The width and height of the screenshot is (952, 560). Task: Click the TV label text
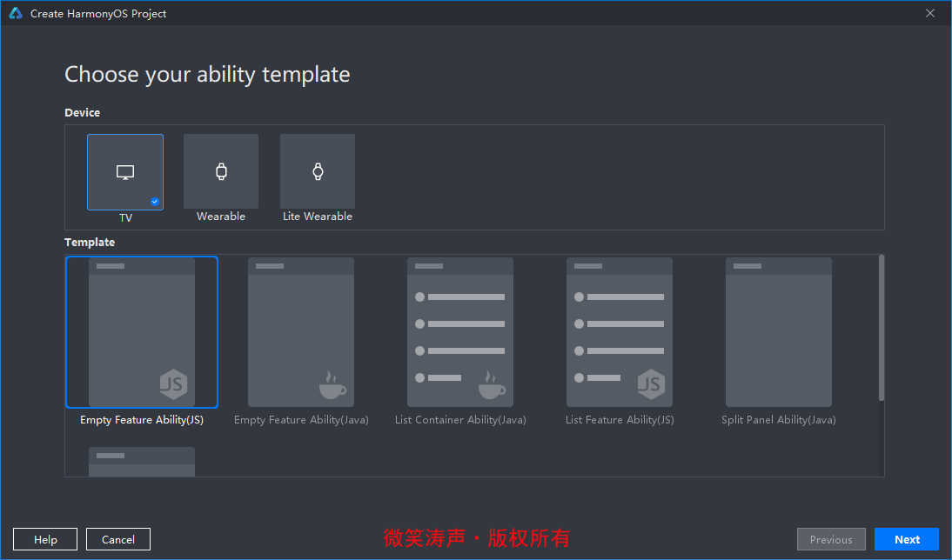point(125,217)
